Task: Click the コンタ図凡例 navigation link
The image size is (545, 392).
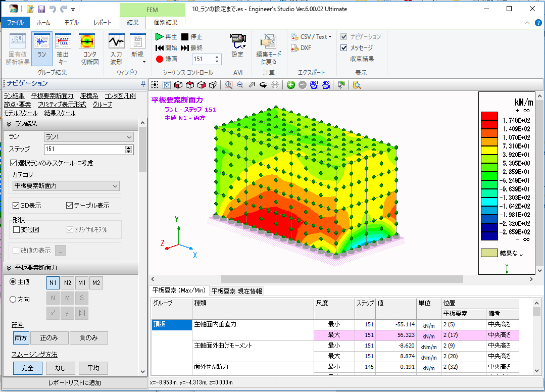Action: 120,96
